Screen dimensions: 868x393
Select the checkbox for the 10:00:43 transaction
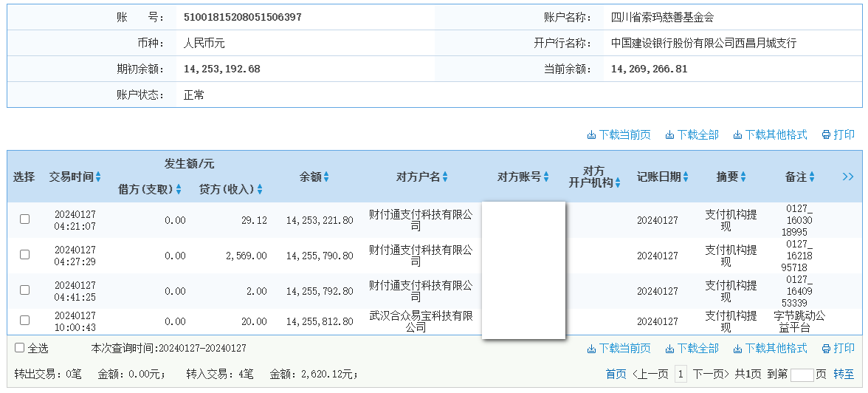tap(25, 321)
